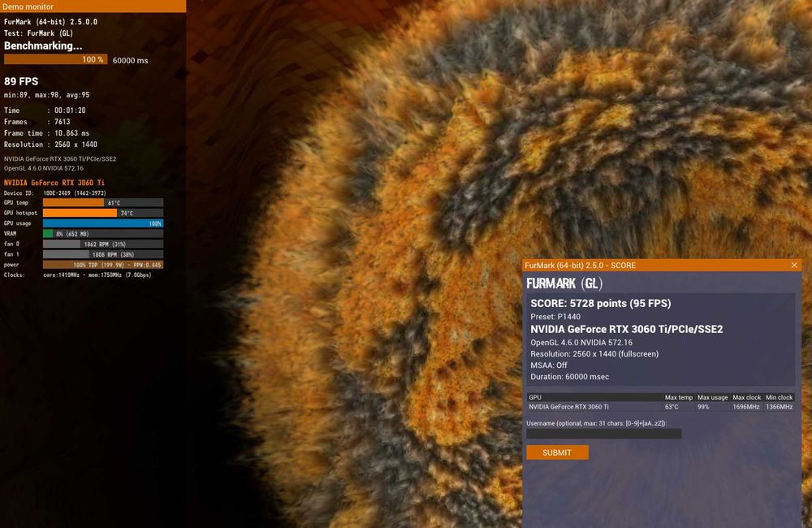Click the 63°C max temp cell
This screenshot has height=528, width=812.
coord(672,407)
